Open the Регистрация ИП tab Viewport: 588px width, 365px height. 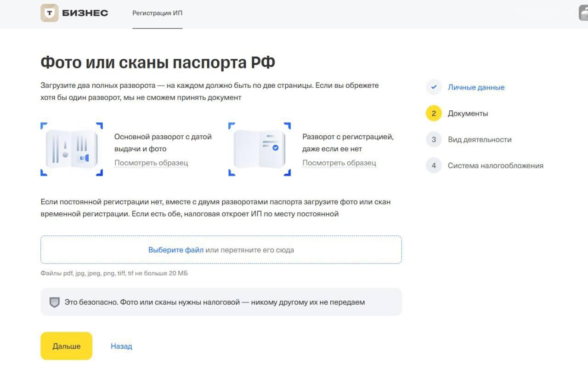(x=157, y=13)
